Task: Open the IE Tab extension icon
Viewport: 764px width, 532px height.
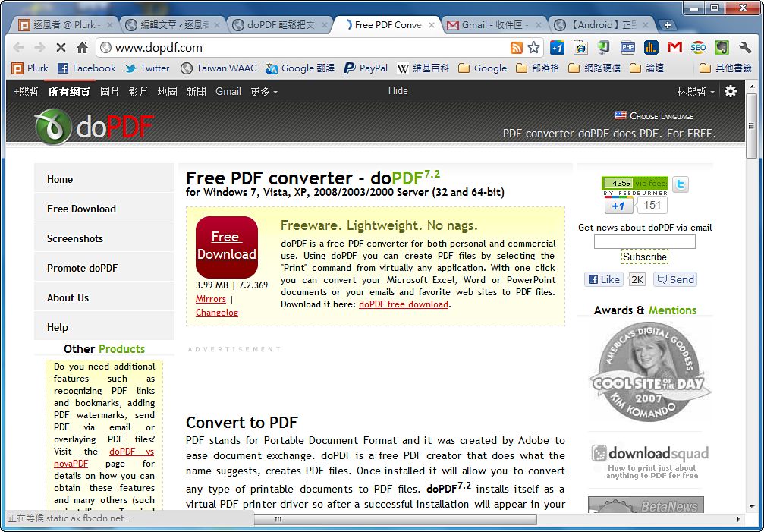Action: click(580, 47)
